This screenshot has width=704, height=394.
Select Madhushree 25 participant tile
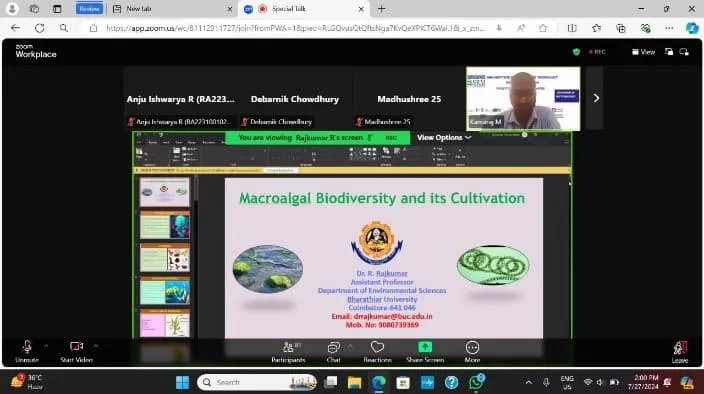409,99
